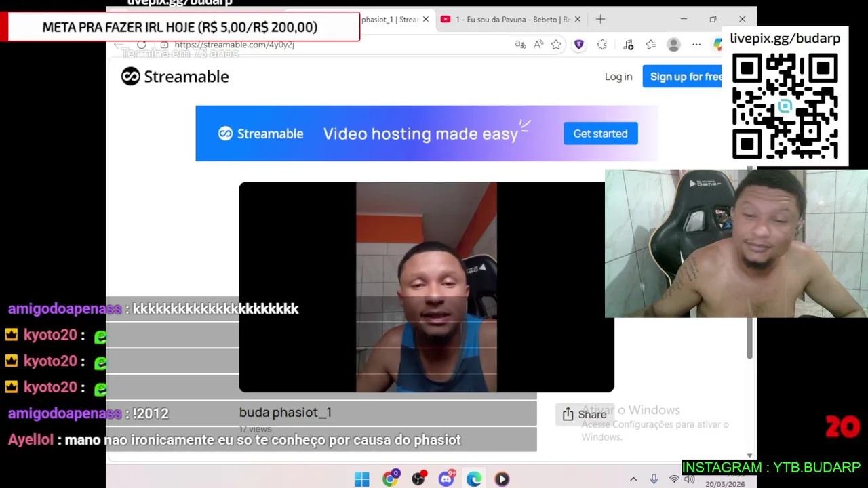Add page to favorites with star icon
The height and width of the screenshot is (488, 868).
click(556, 45)
